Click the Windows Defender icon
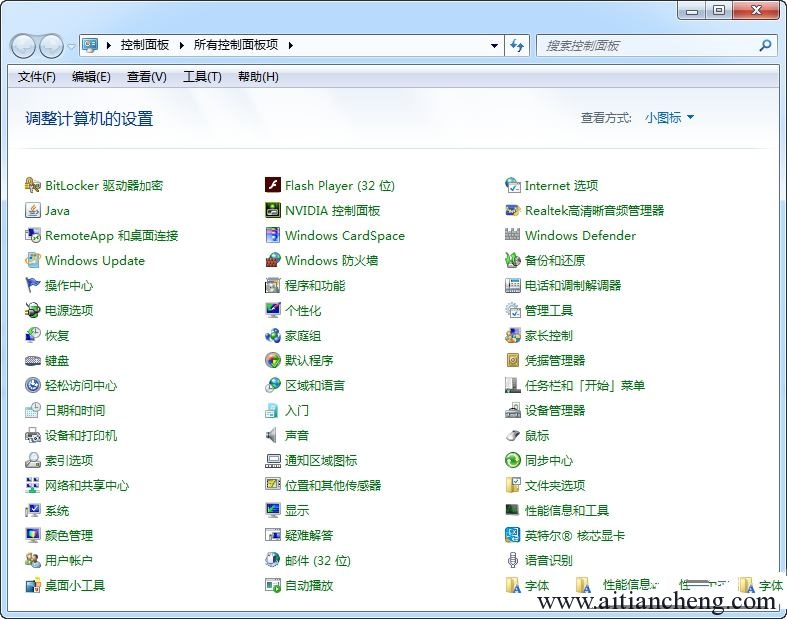The image size is (787, 619). click(x=512, y=235)
